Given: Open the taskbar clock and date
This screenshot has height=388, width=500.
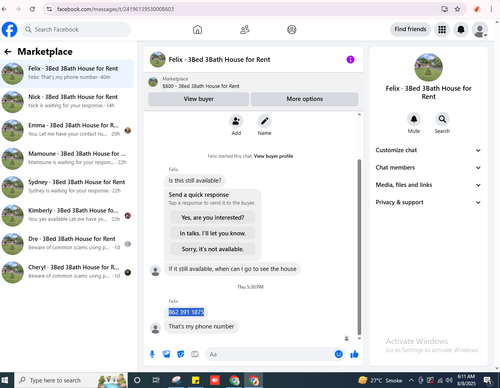Looking at the screenshot, I should [466, 380].
